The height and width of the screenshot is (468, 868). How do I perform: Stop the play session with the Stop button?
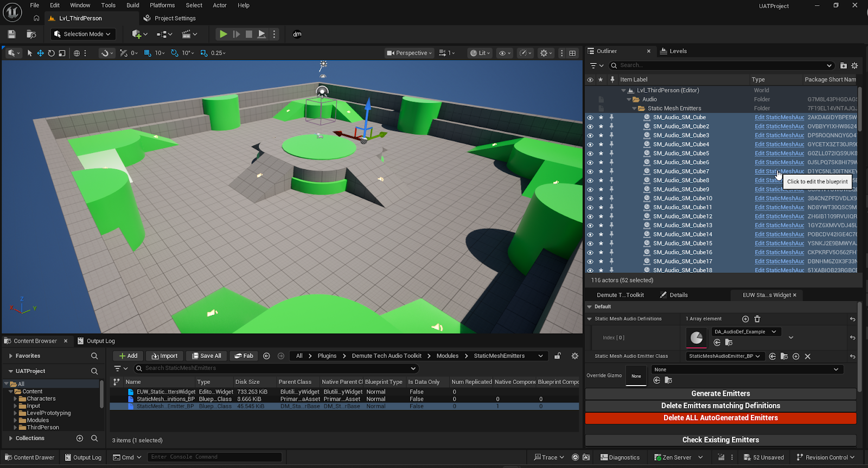tap(249, 34)
